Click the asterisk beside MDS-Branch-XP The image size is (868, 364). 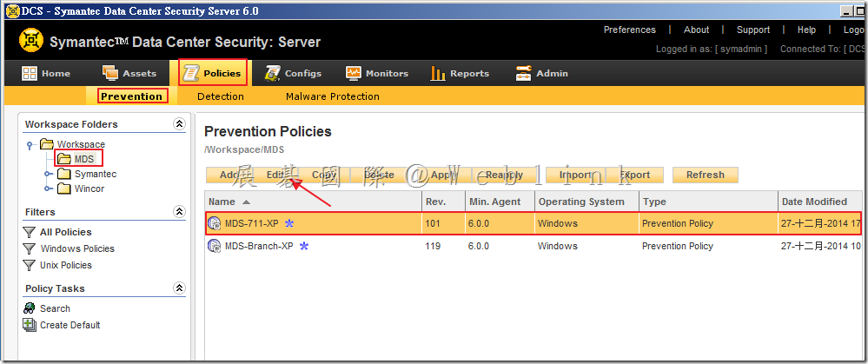point(303,246)
